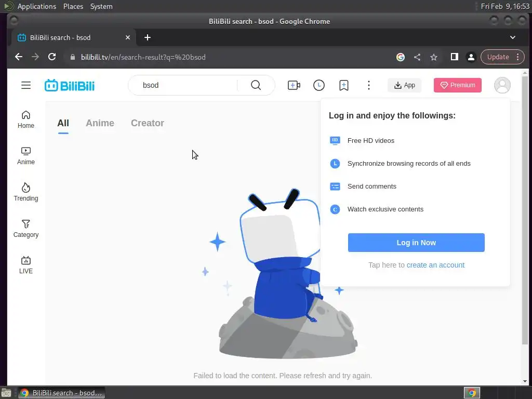Click the create an account link
The image size is (532, 399).
point(435,265)
